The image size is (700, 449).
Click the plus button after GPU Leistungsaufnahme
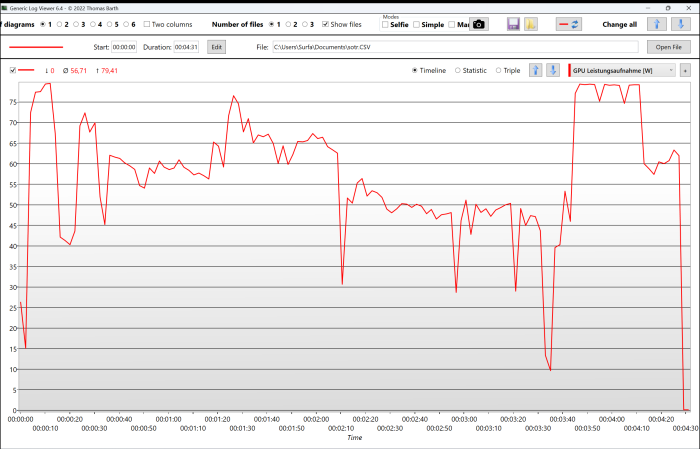pos(685,70)
